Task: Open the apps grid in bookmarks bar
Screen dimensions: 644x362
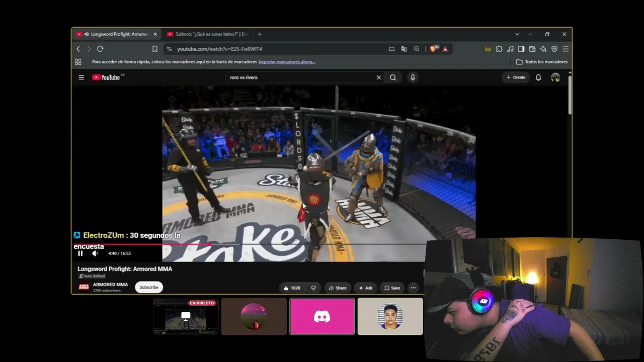Action: (78, 62)
